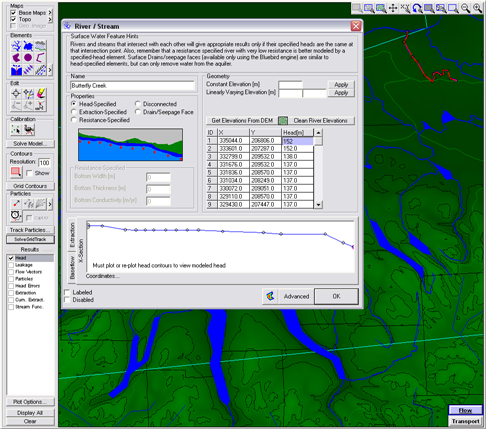Click the circular lake element icon

28,58
